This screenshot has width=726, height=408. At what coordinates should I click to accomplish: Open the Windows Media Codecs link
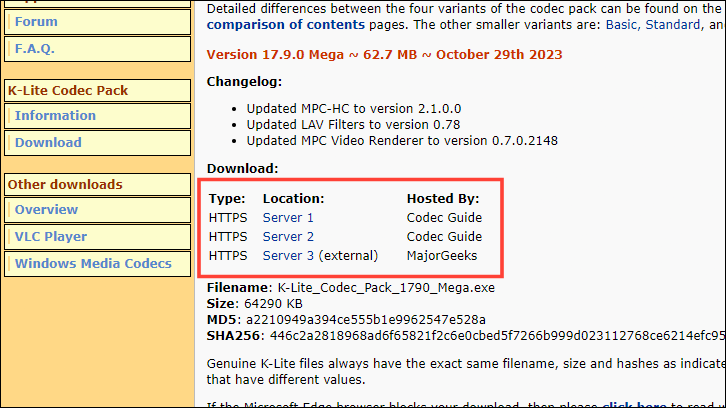click(x=93, y=263)
